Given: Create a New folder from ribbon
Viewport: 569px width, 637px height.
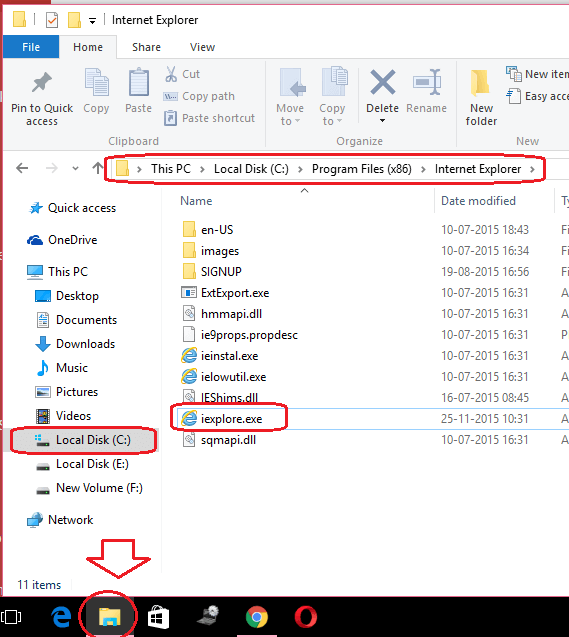Looking at the screenshot, I should point(481,98).
